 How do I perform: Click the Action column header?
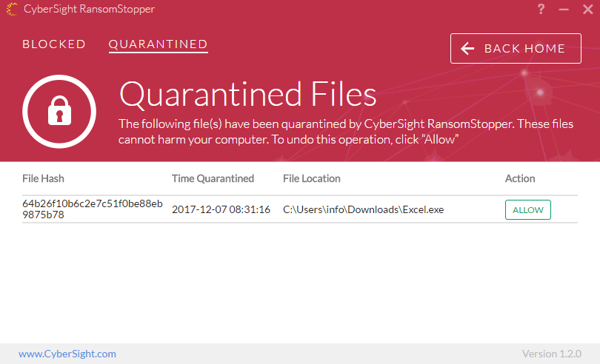coord(520,178)
